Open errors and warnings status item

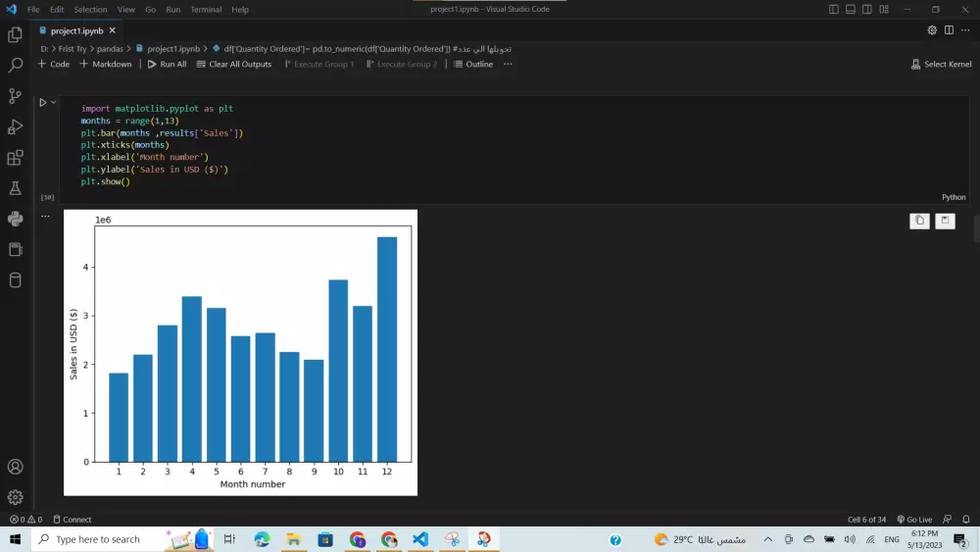26,520
